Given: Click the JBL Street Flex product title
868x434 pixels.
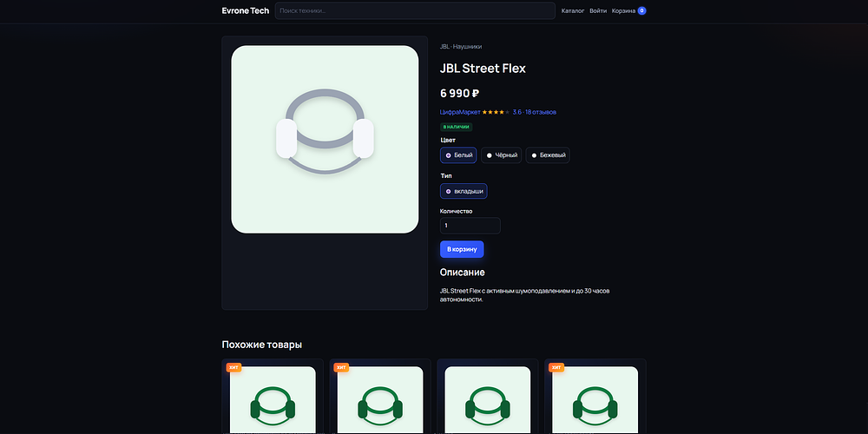Looking at the screenshot, I should (483, 69).
